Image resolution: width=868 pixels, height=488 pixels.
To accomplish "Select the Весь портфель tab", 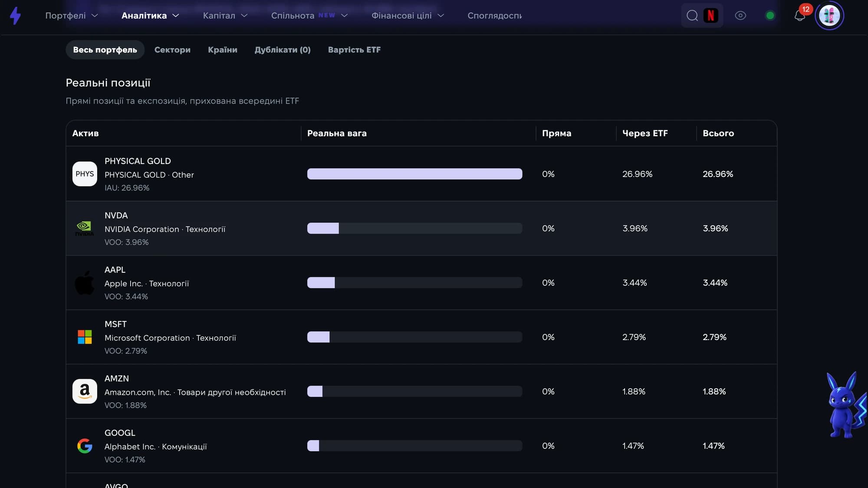I will tap(105, 50).
